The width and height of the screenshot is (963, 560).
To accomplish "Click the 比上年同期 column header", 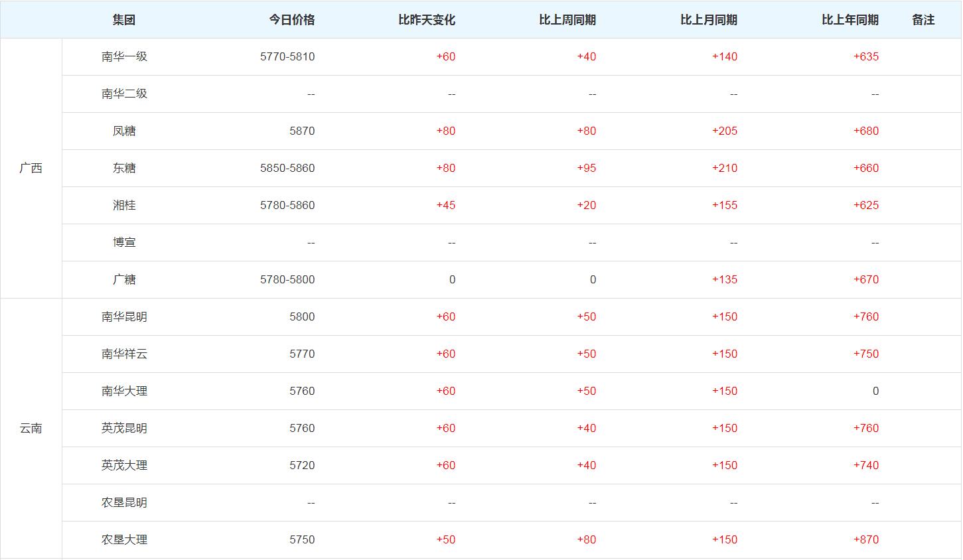I will 850,20.
